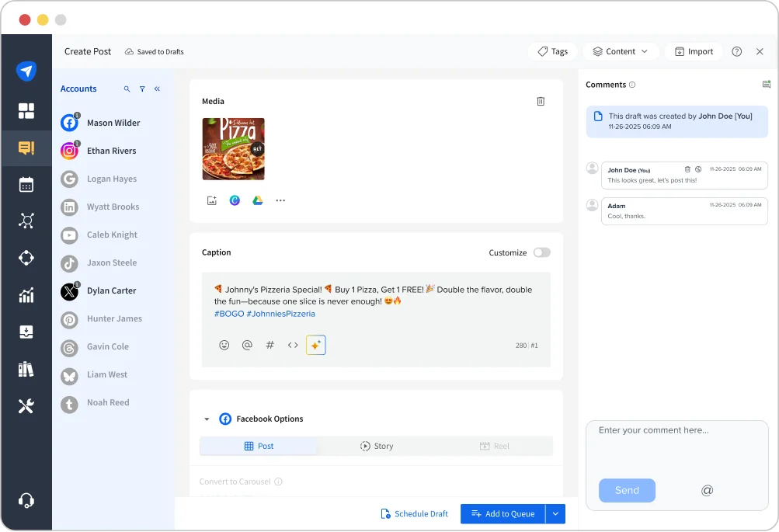The width and height of the screenshot is (779, 532).
Task: Open the bulk import tray sidebar icon
Action: point(26,332)
